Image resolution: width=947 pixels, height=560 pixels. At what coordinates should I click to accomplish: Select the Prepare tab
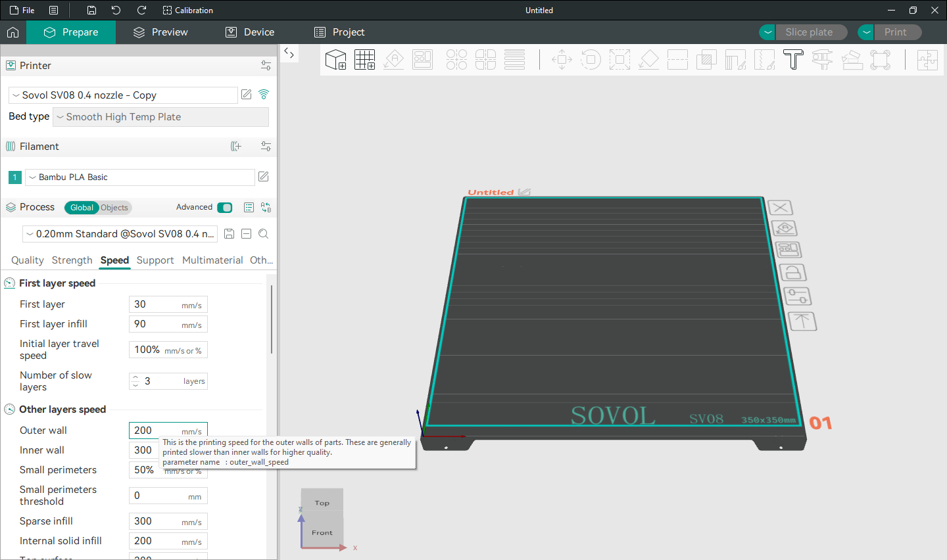(71, 32)
